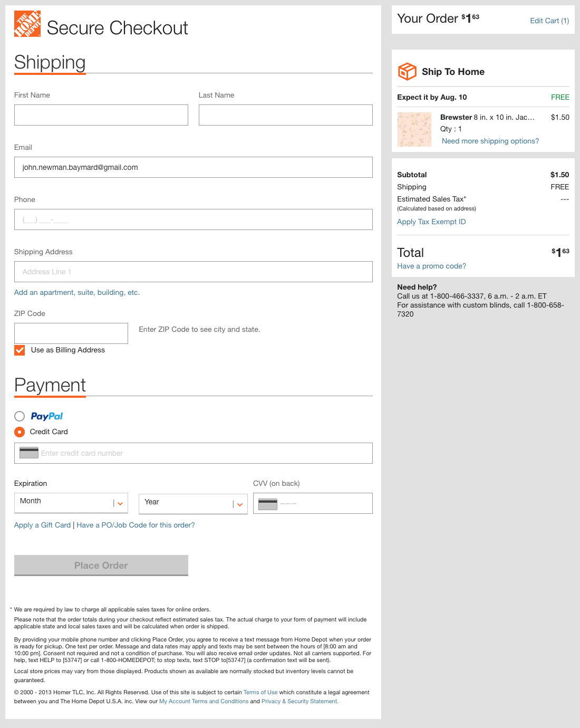The width and height of the screenshot is (580, 728).
Task: Click Edit Cart link
Action: (549, 21)
